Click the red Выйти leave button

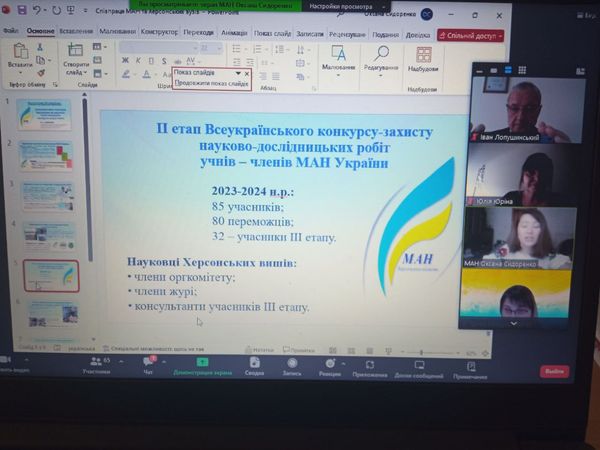(554, 371)
